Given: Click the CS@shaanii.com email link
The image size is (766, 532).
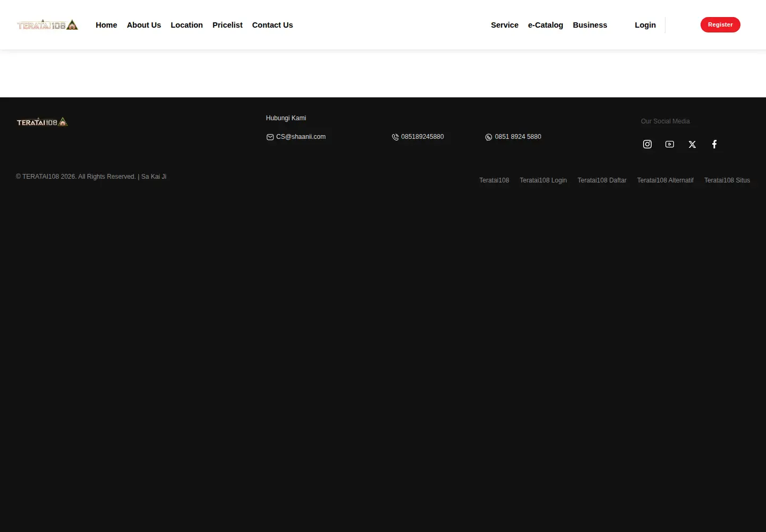Looking at the screenshot, I should click(301, 137).
